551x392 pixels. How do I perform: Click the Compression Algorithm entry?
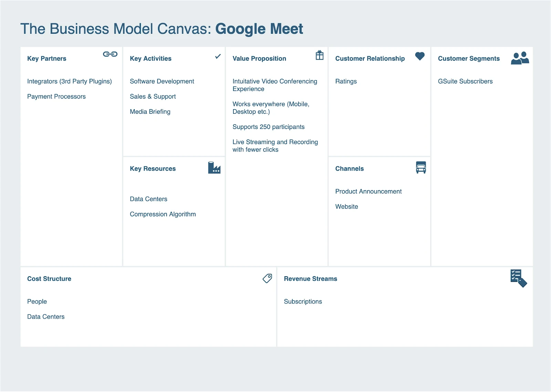tap(163, 214)
